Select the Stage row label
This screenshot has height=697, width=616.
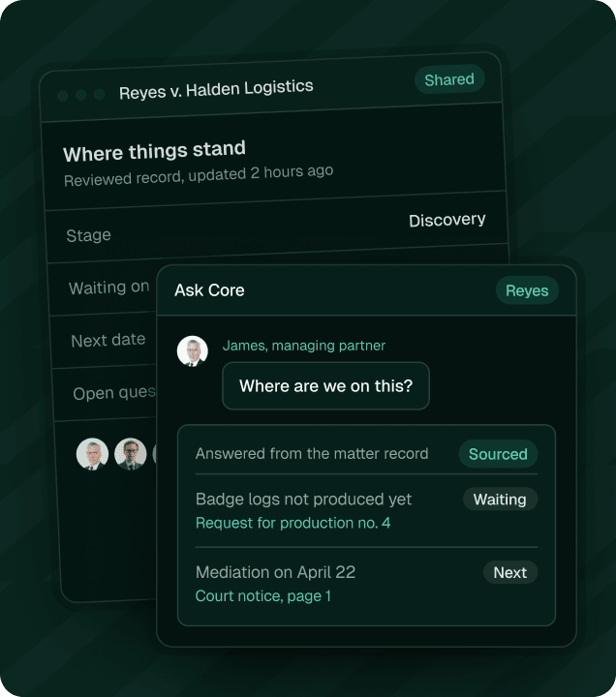(x=88, y=235)
